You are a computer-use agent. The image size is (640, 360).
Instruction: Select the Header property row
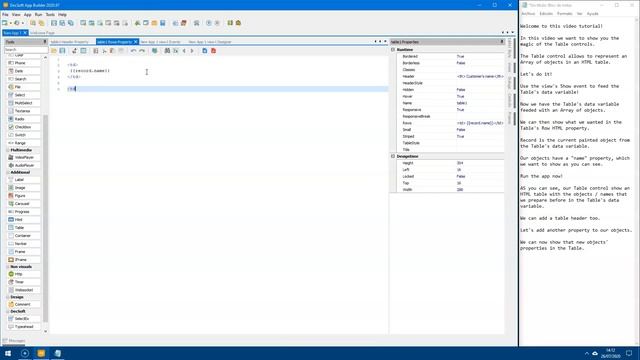pyautogui.click(x=450, y=76)
